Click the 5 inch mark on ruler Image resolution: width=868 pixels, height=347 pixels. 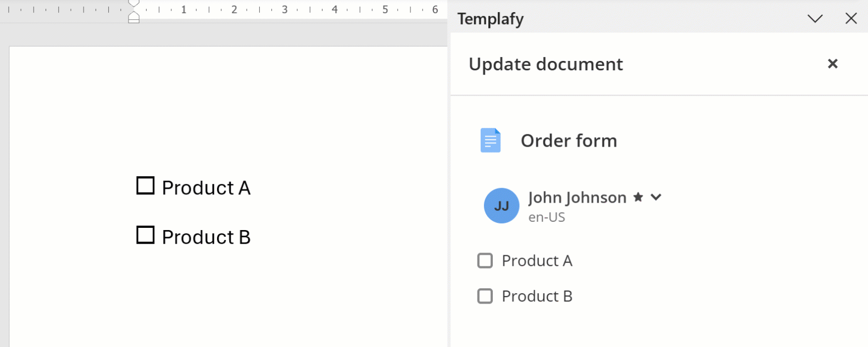[x=385, y=9]
